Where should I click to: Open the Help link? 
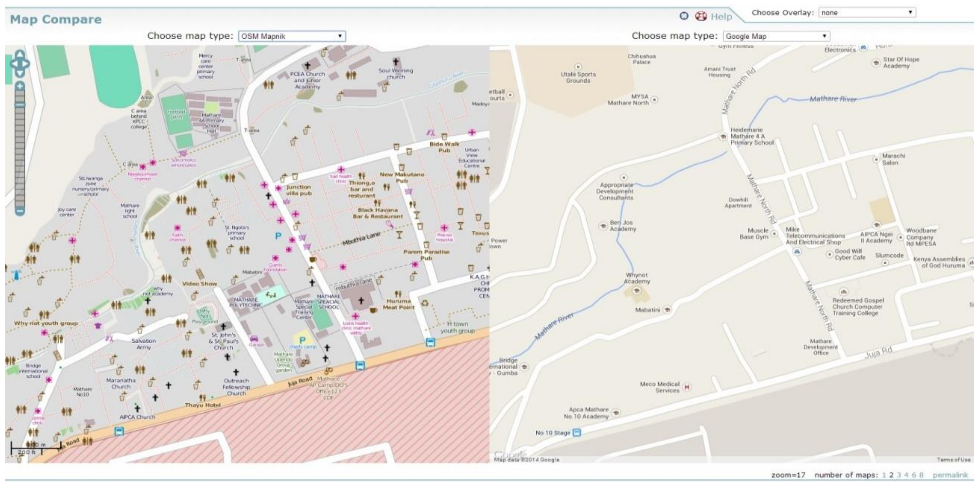[x=721, y=17]
